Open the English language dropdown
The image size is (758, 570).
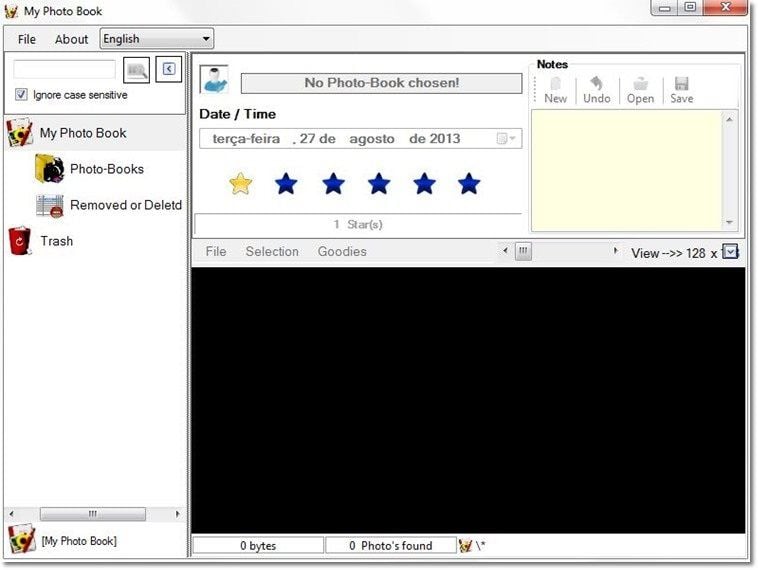(x=157, y=39)
